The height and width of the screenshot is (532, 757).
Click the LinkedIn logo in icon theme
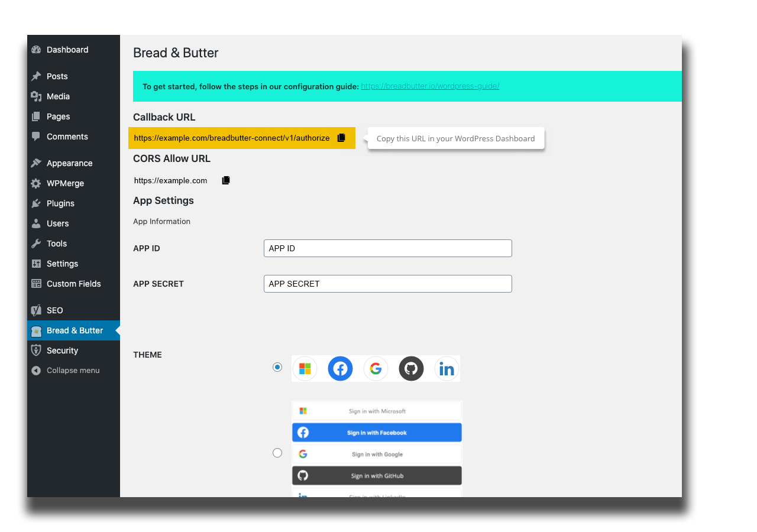(x=447, y=369)
